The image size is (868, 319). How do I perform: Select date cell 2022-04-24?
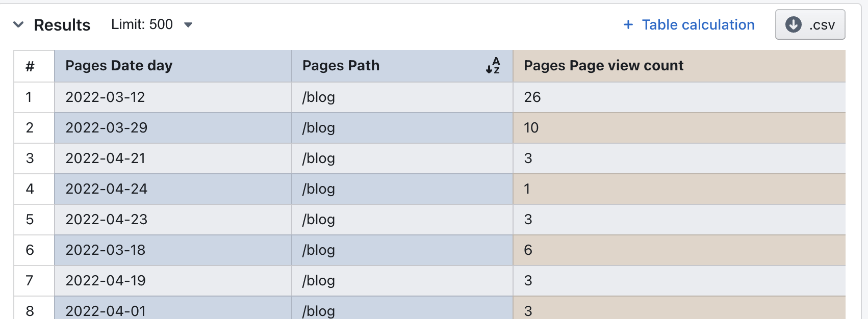[106, 189]
